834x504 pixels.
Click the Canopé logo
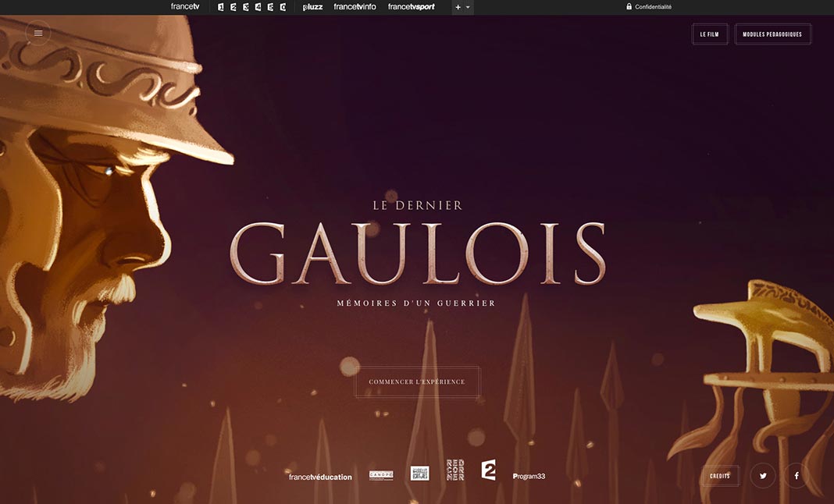click(381, 475)
